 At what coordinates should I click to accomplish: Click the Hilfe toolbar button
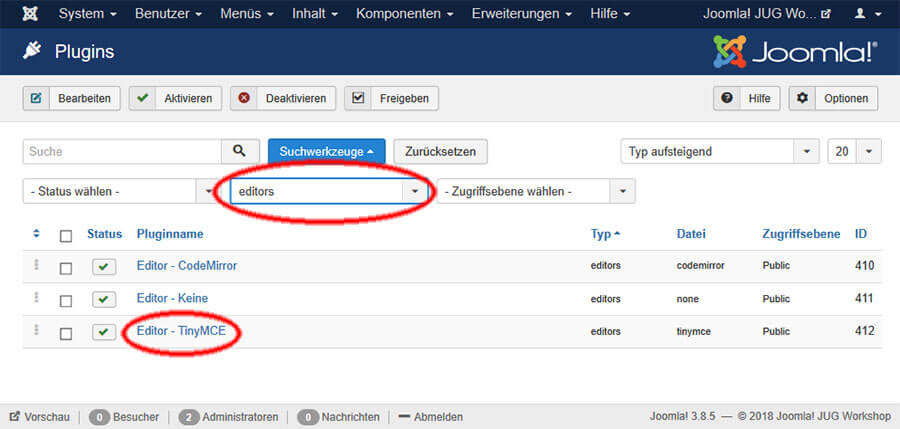coord(747,98)
